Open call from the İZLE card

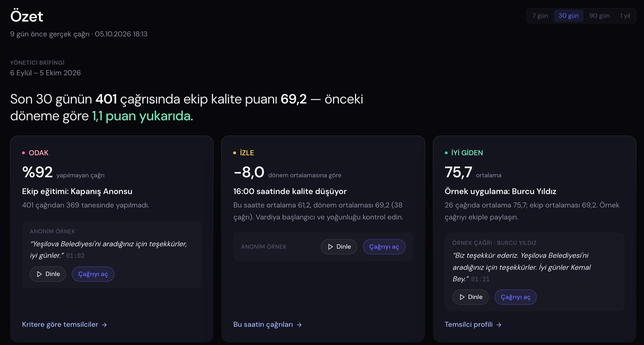384,247
